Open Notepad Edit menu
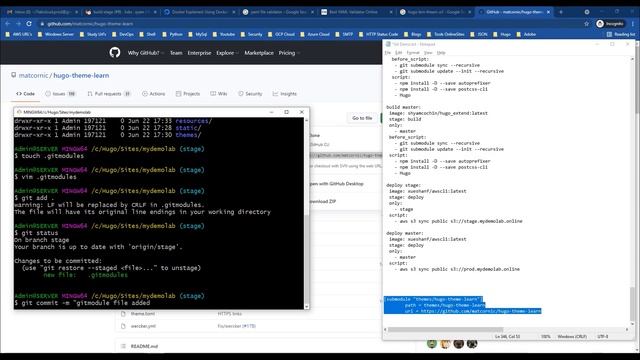This screenshot has width=640, height=360. tap(399, 53)
